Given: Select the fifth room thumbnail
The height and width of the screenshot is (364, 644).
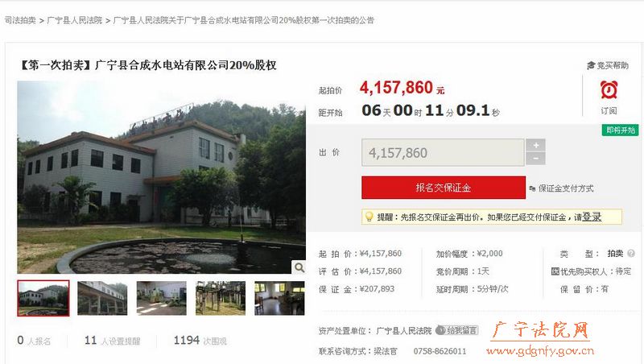Looking at the screenshot, I should pyautogui.click(x=279, y=298).
